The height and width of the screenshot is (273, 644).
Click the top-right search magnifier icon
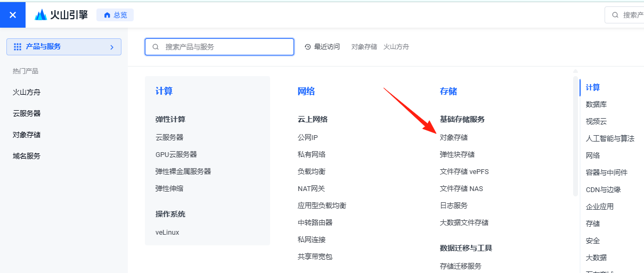(x=615, y=15)
